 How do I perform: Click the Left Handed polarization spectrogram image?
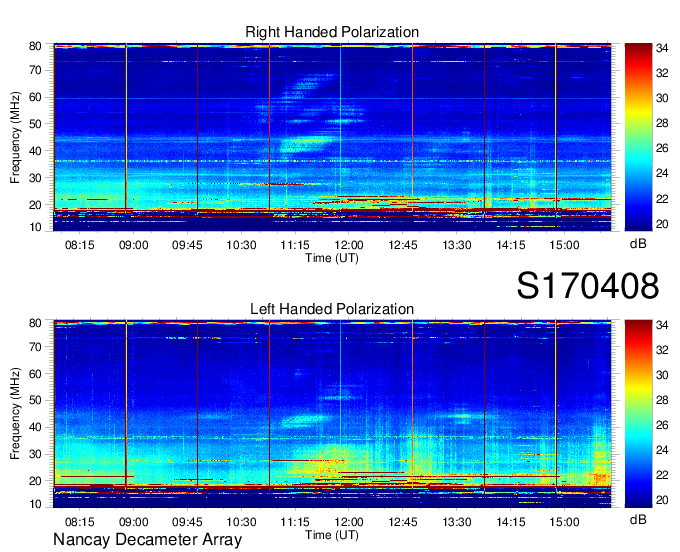pyautogui.click(x=332, y=414)
